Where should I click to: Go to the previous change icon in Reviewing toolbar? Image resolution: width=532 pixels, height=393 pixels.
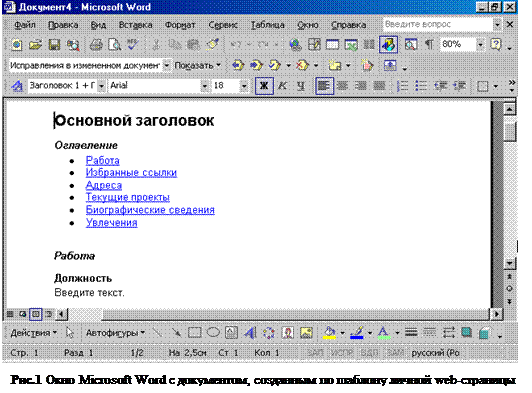(238, 65)
